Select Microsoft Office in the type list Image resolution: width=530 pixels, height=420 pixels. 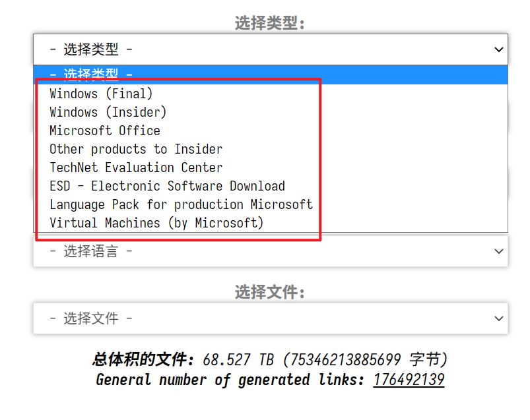105,131
